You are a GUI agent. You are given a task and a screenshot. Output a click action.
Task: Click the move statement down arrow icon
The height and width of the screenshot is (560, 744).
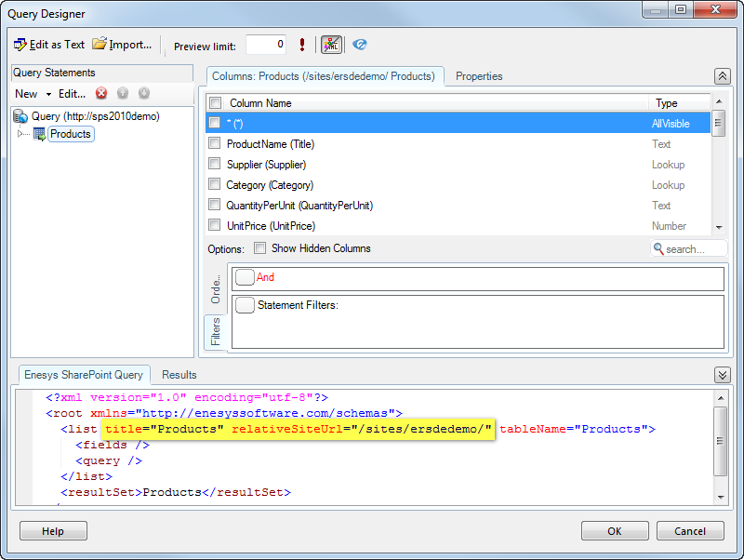tap(144, 93)
